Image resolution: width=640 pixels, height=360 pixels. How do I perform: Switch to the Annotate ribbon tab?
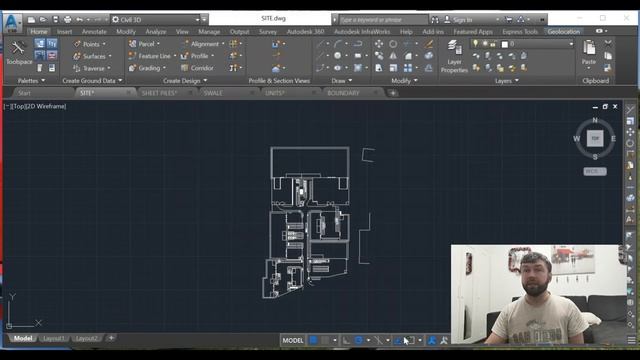[x=94, y=31]
